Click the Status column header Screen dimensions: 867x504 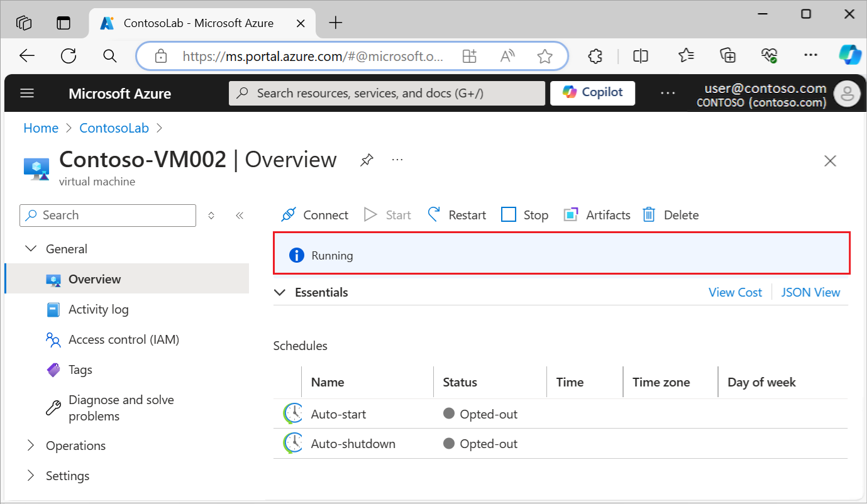point(460,382)
